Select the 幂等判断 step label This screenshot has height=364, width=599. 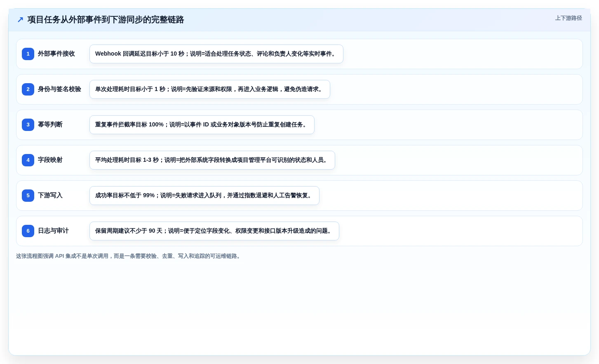(50, 125)
